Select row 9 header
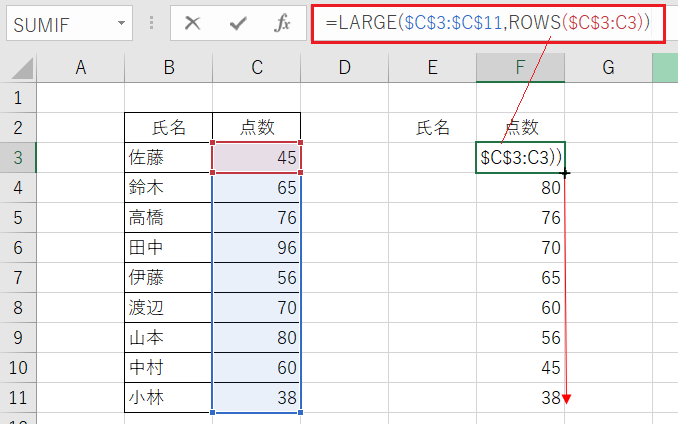Viewport: 678px width, 424px height. point(18,338)
